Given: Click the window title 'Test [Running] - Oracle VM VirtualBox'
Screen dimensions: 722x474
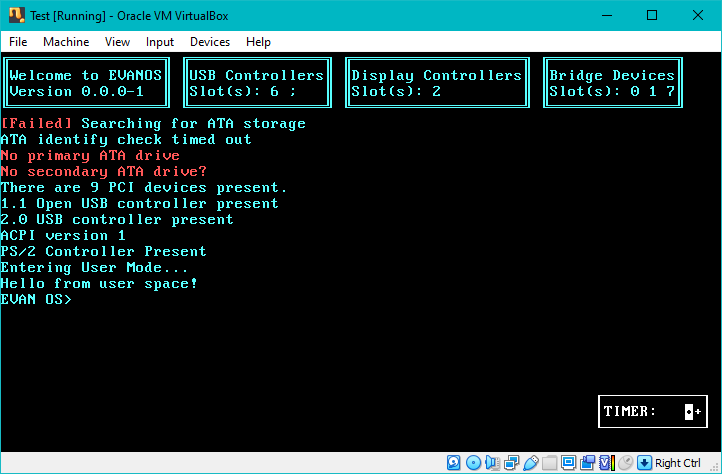Looking at the screenshot, I should [x=129, y=16].
